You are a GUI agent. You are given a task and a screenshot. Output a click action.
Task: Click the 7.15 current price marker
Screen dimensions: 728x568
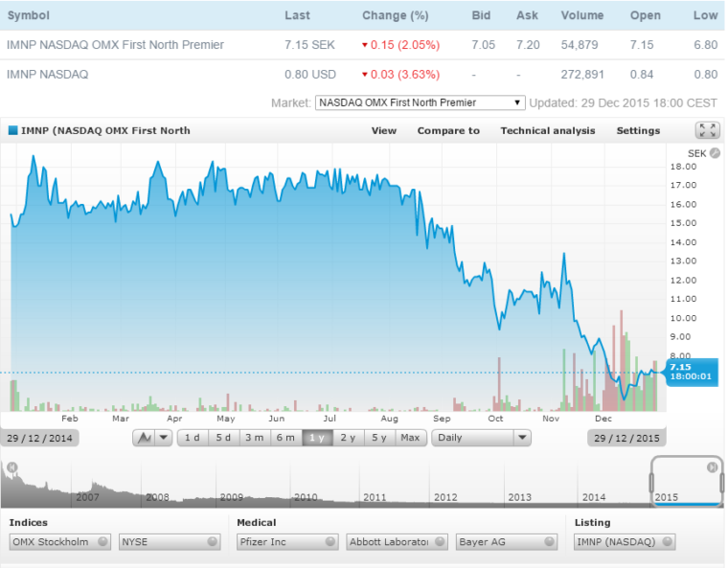pos(692,372)
